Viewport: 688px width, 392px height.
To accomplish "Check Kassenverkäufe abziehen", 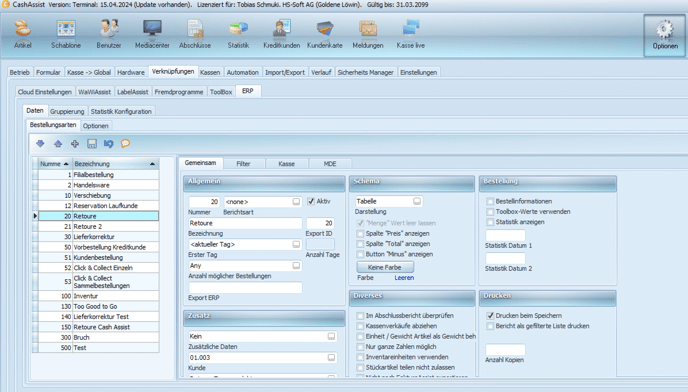I will tap(360, 326).
